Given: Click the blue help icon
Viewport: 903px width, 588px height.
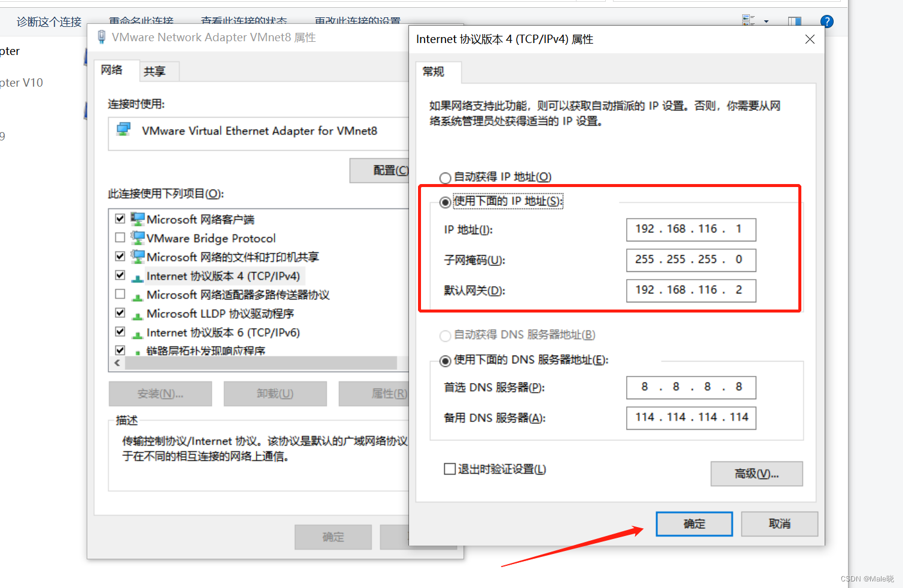Looking at the screenshot, I should (826, 22).
